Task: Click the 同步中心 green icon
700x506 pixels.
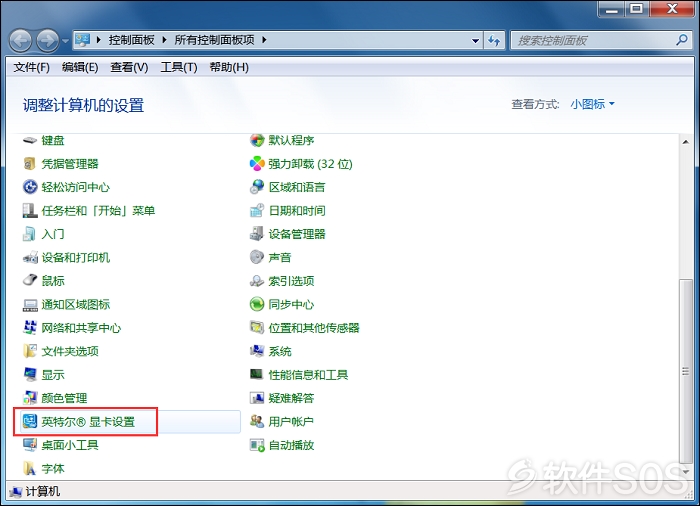Action: point(257,305)
